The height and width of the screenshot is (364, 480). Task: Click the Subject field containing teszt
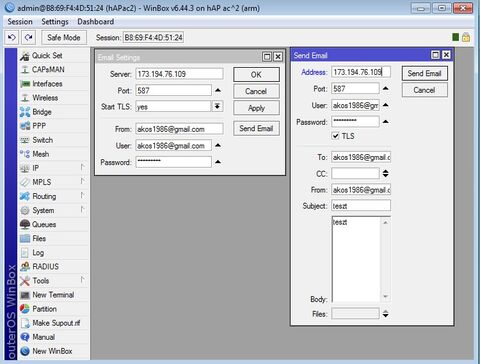(361, 206)
